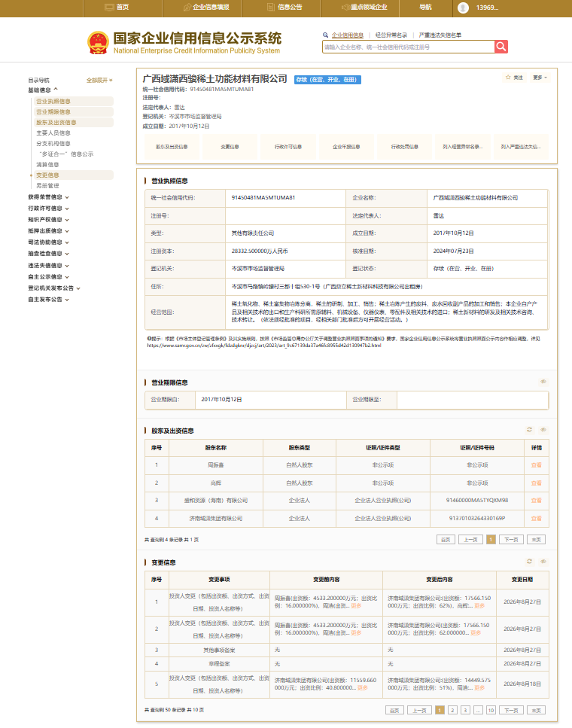Open the samr.gov.cn notice URL link
This screenshot has width=572, height=728.
[264, 346]
